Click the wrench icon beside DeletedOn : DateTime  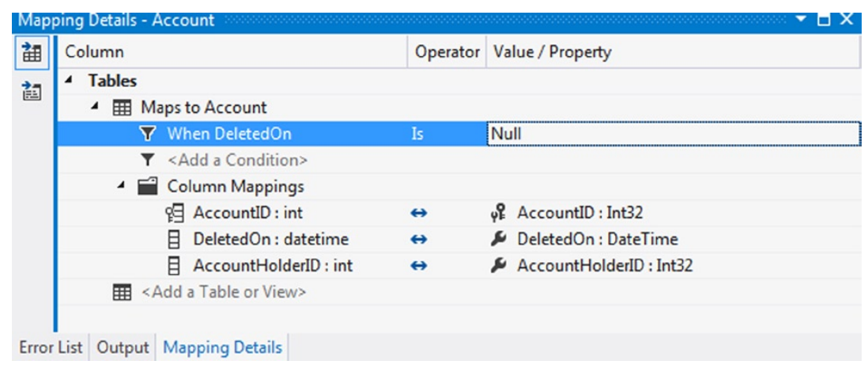coord(499,240)
